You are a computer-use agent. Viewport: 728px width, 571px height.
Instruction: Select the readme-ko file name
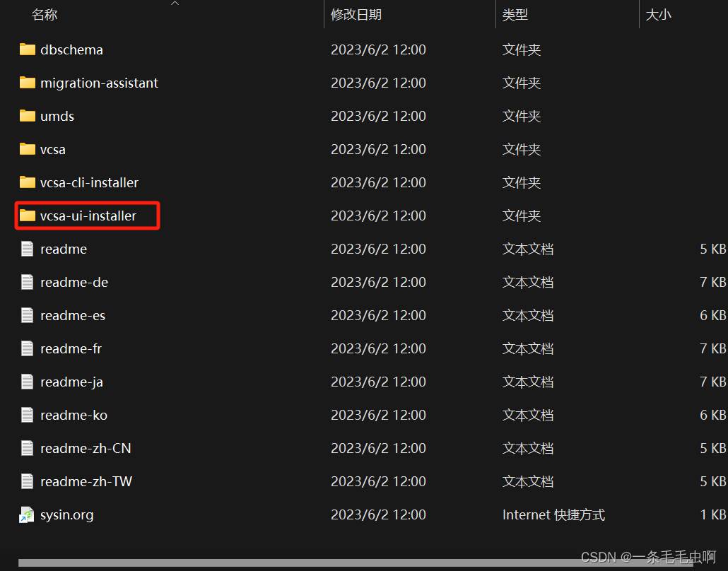[74, 415]
